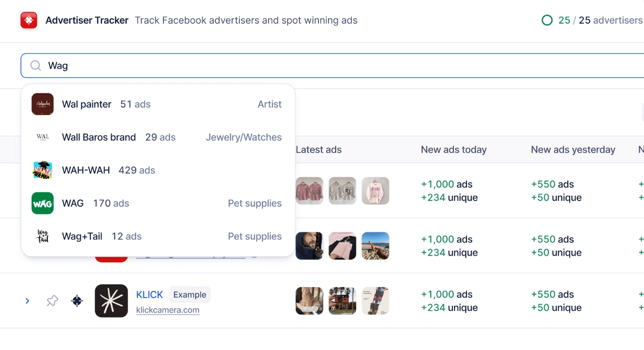Click the red Advertiser Tracker app logo
644x350 pixels.
tap(29, 20)
